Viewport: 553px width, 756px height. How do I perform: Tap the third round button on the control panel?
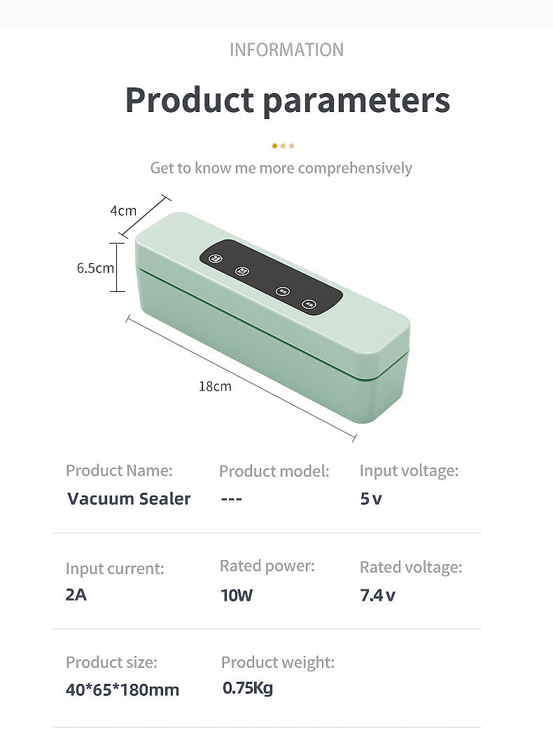pos(283,290)
